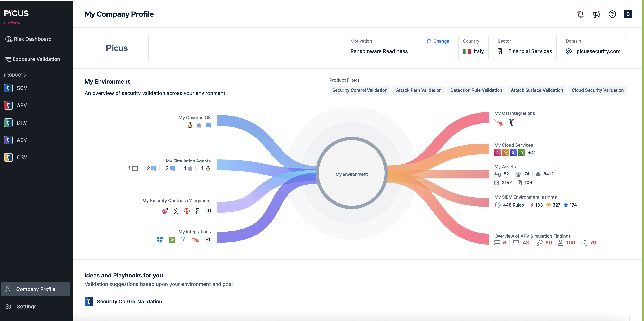Toggle the Attack Path Validation filter
This screenshot has width=644, height=321.
click(419, 90)
